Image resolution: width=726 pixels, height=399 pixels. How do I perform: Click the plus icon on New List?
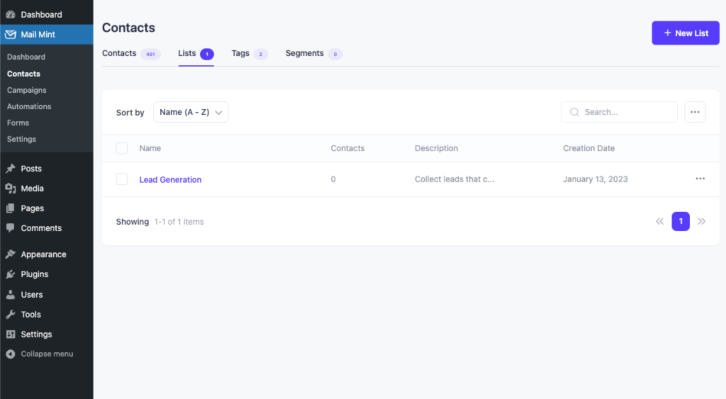668,33
